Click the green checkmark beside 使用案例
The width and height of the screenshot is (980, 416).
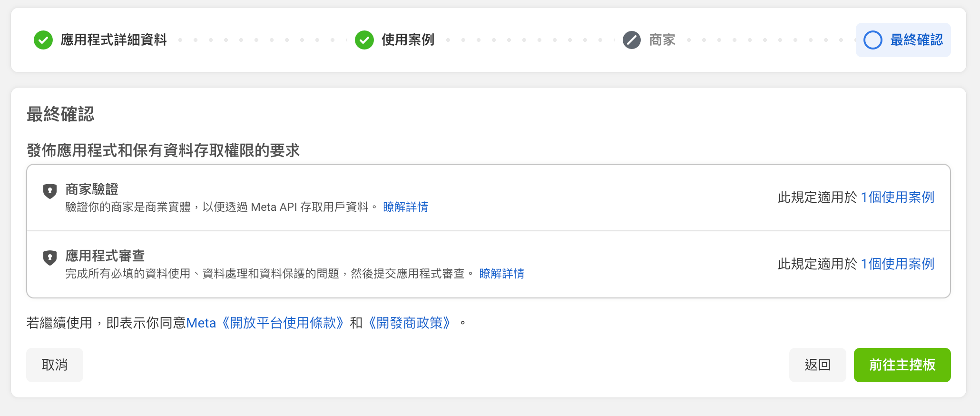pos(364,40)
